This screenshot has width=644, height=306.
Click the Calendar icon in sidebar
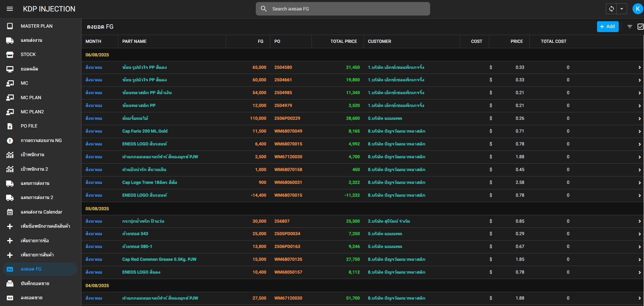(x=10, y=212)
